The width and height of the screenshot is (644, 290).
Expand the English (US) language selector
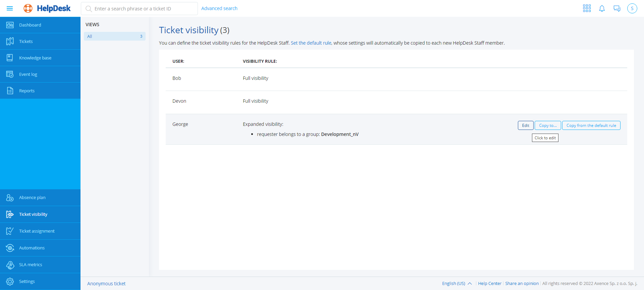point(457,283)
